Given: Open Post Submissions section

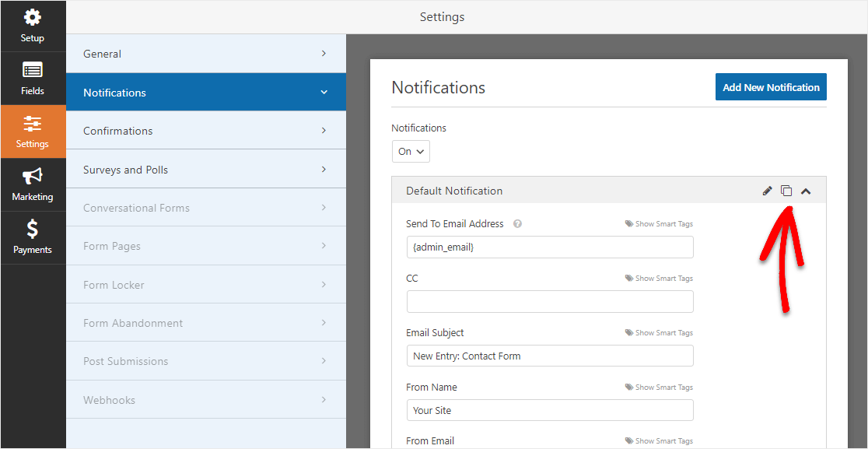Looking at the screenshot, I should tap(206, 361).
